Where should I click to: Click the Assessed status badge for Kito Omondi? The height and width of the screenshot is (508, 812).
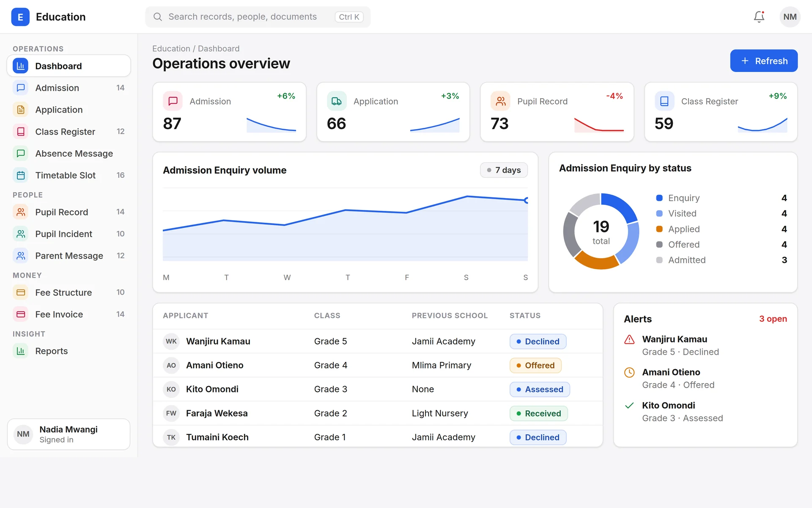click(x=540, y=389)
